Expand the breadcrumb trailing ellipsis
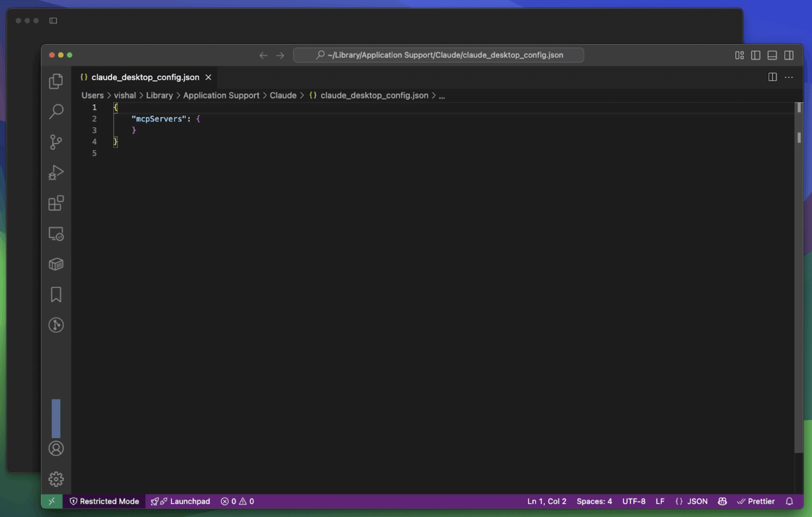812x517 pixels. click(x=442, y=96)
